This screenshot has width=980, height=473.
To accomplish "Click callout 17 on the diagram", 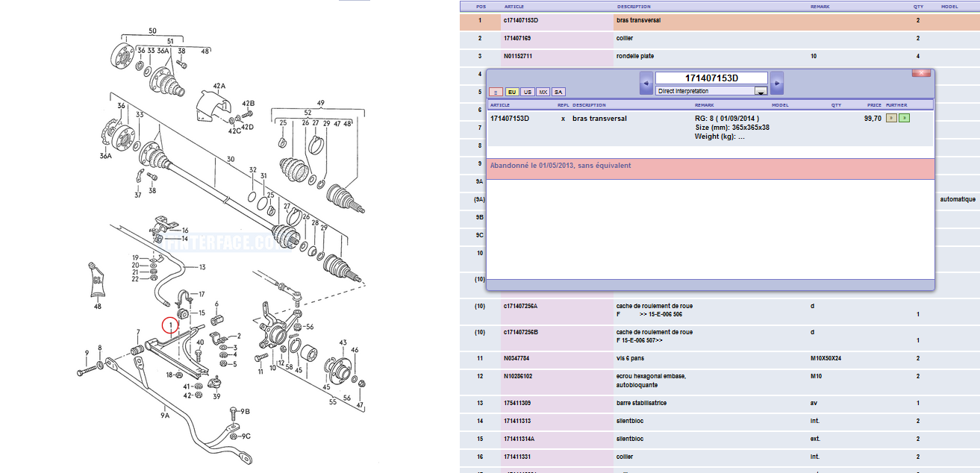I will point(201,293).
